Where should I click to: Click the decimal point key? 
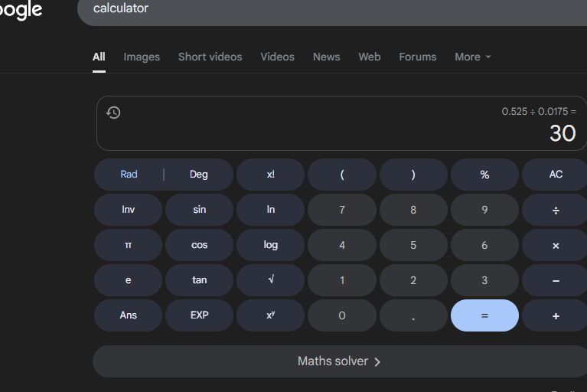tap(413, 315)
